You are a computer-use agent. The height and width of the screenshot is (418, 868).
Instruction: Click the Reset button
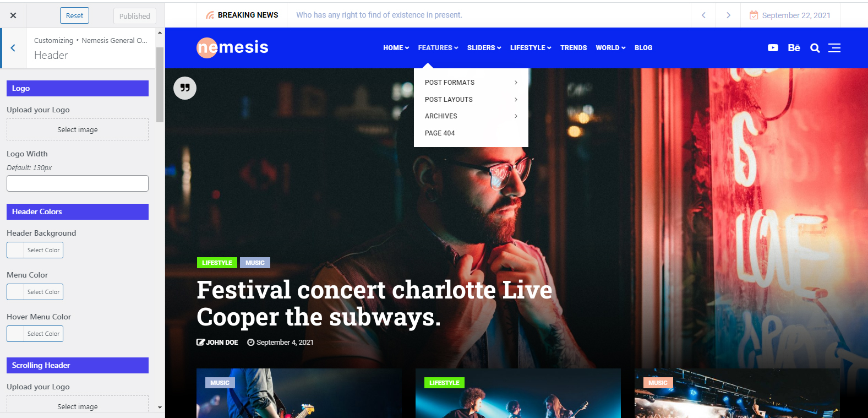tap(74, 16)
